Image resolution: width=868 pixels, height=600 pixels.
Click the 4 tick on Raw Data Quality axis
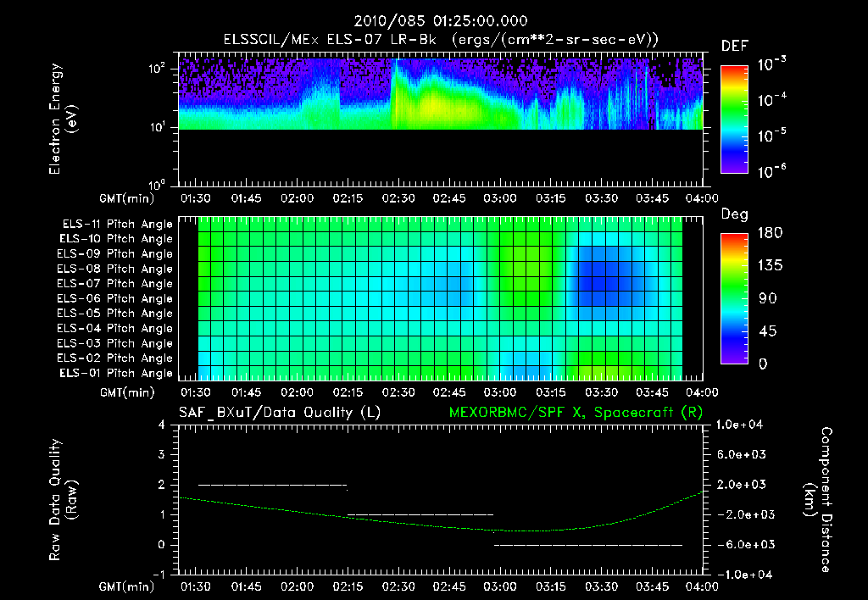coord(162,425)
